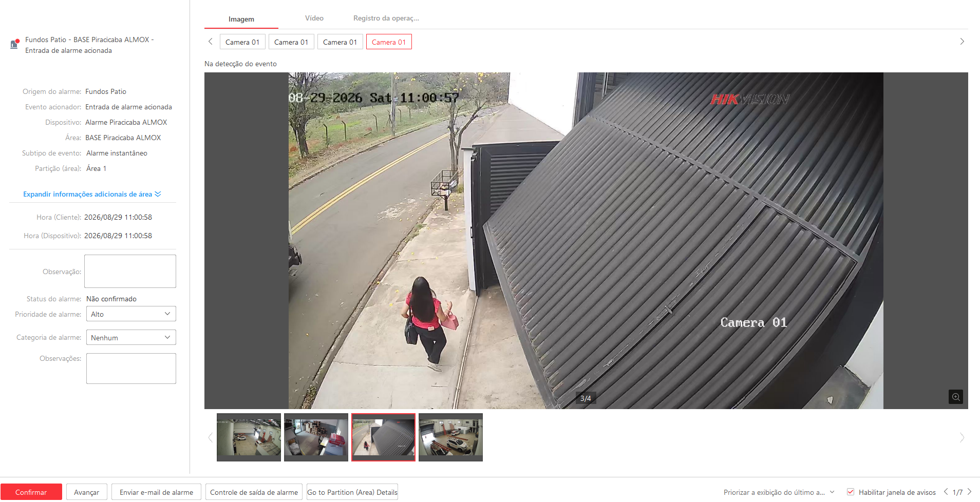Click the zoom magnifier icon on image
This screenshot has height=502, width=980.
(x=955, y=397)
